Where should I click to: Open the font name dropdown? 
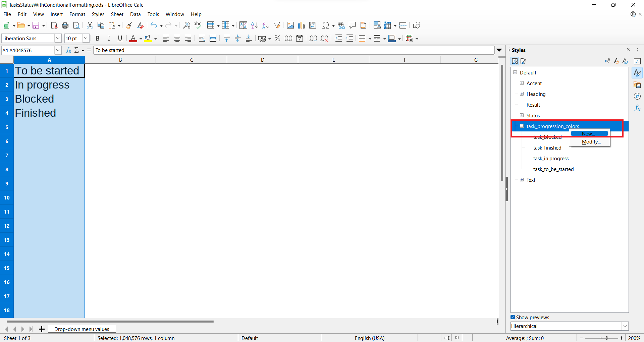click(x=58, y=39)
